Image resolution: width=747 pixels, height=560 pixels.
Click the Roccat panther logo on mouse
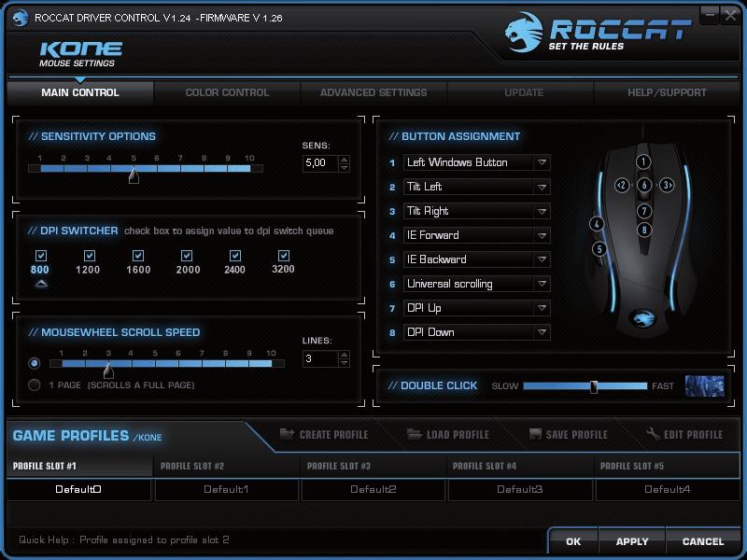(643, 317)
